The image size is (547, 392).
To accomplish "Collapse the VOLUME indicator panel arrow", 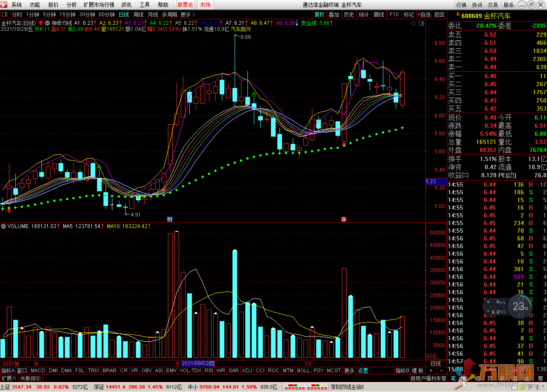I will (3, 226).
